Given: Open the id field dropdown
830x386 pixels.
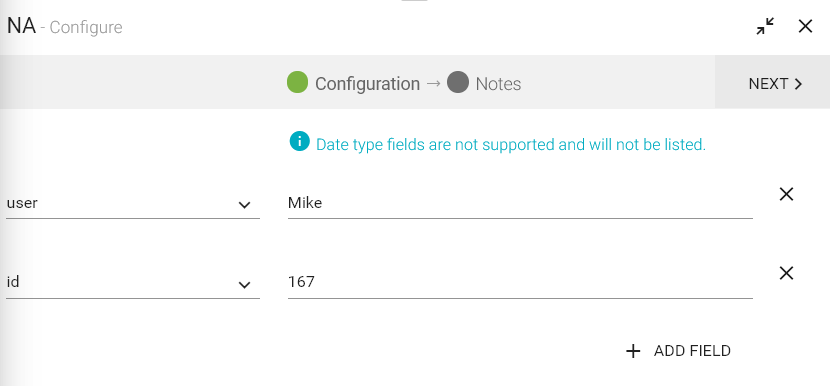Looking at the screenshot, I should pyautogui.click(x=132, y=283).
